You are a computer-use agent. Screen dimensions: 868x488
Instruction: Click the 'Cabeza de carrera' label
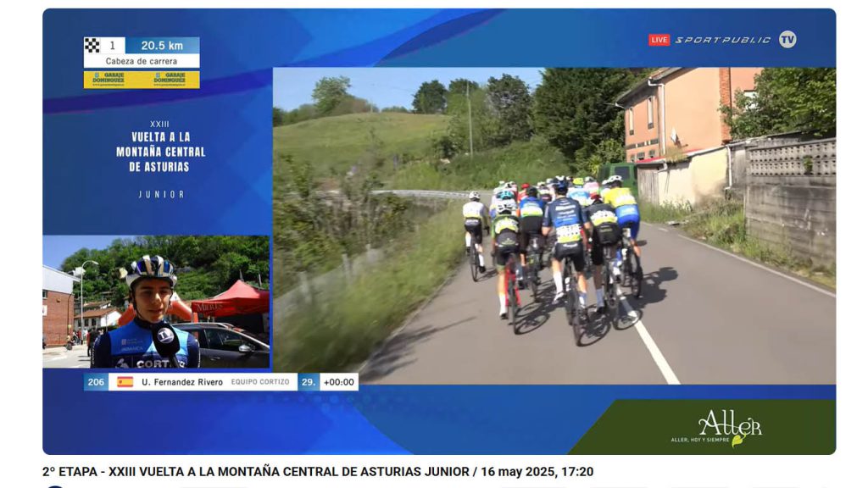coord(142,61)
